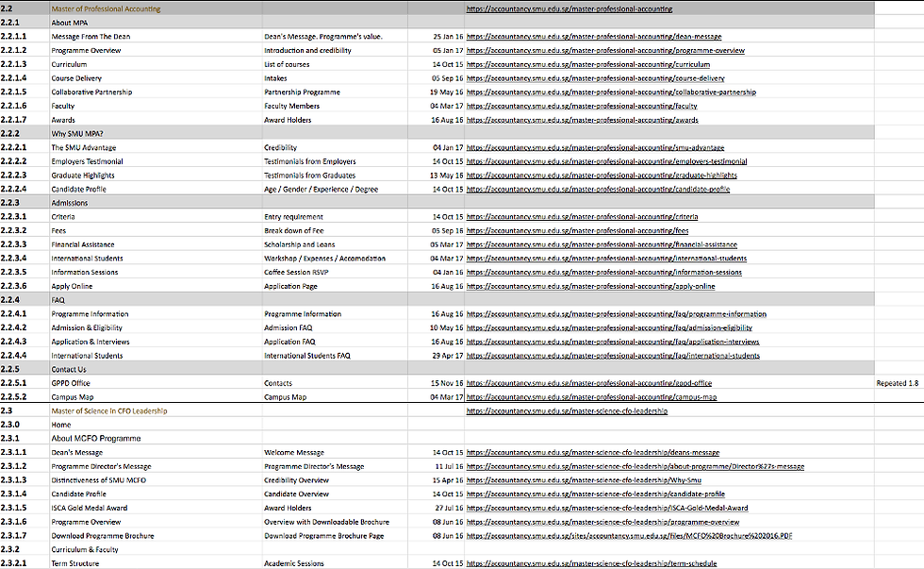924x569 pixels.
Task: Select the 'About MPA' section cell
Action: tap(156, 23)
